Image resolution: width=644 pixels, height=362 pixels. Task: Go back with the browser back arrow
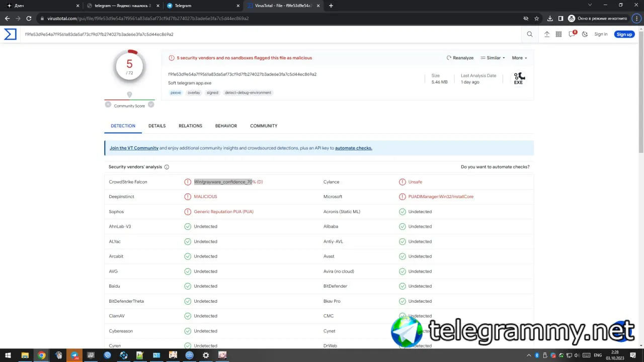(x=7, y=19)
